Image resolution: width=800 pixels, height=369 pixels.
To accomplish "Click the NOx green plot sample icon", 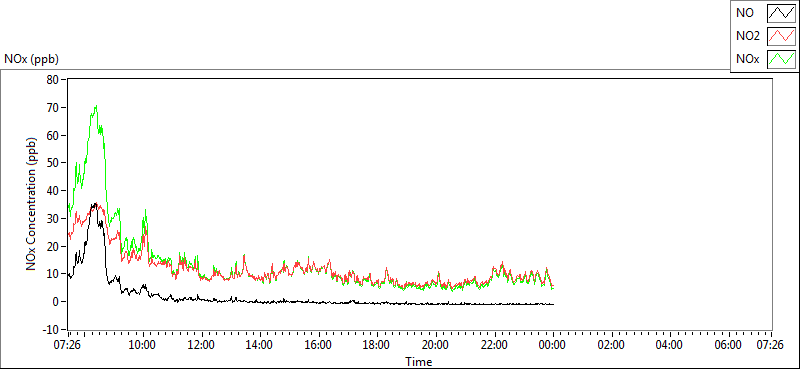I will (782, 59).
